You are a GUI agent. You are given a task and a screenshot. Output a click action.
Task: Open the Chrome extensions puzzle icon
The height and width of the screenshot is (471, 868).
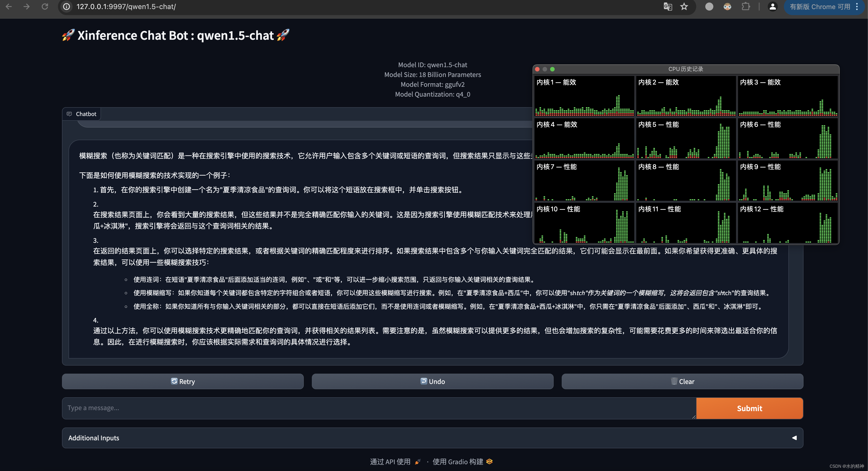pyautogui.click(x=746, y=7)
